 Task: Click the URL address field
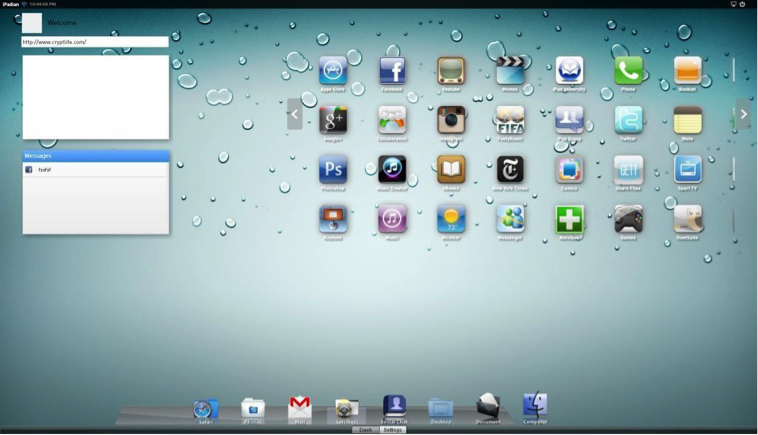[95, 42]
